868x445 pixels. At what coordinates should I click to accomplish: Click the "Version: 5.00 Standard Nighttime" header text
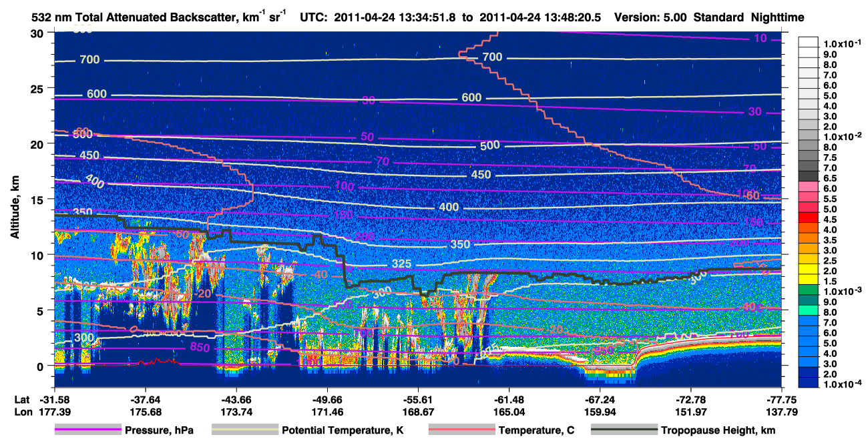(x=709, y=17)
